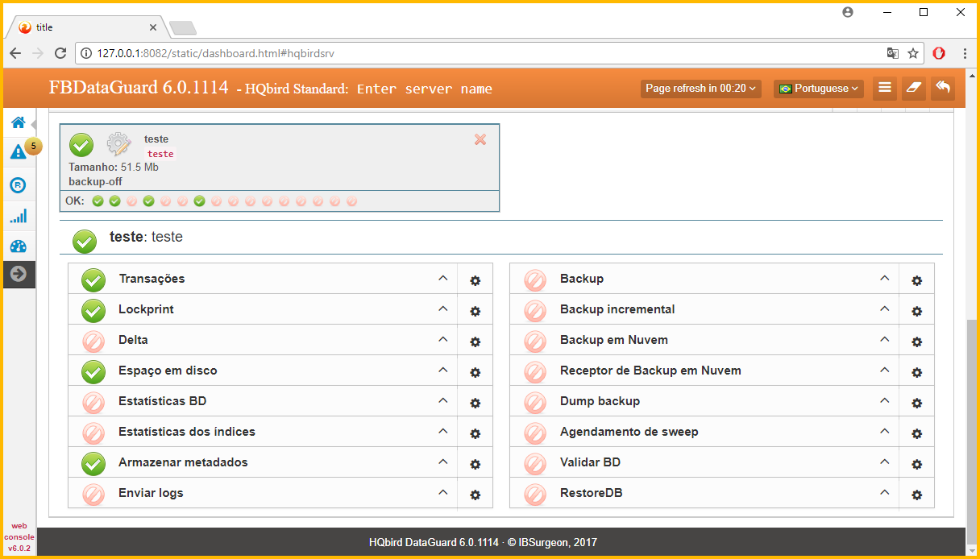Open settings gear for Armazenar metadados
This screenshot has width=980, height=559.
tap(475, 464)
